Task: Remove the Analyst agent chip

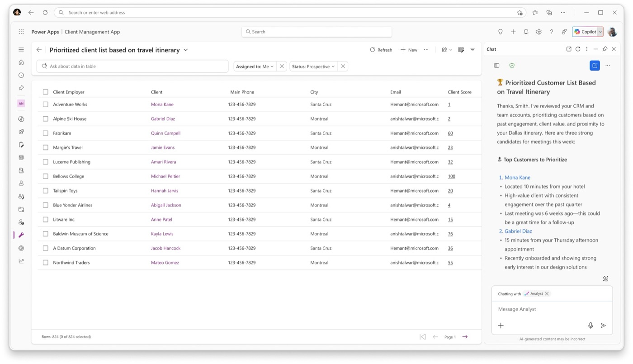Action: (547, 293)
